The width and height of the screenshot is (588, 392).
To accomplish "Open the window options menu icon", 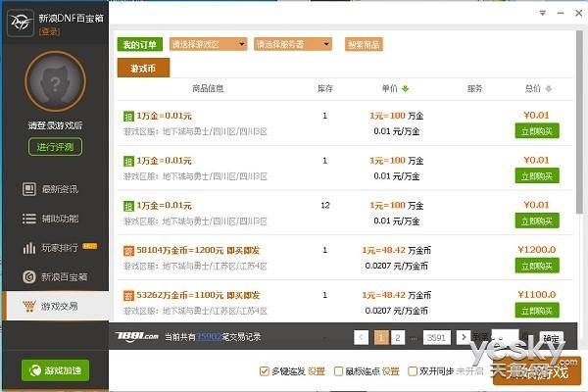I will [x=542, y=13].
